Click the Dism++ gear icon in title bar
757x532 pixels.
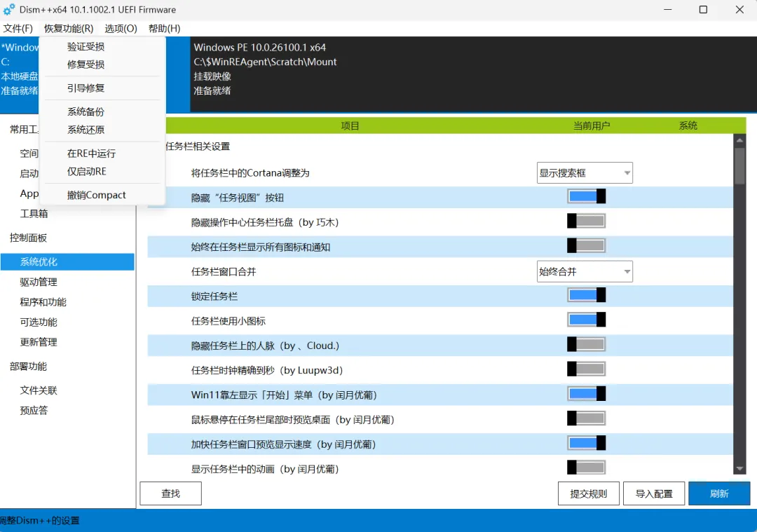8,10
